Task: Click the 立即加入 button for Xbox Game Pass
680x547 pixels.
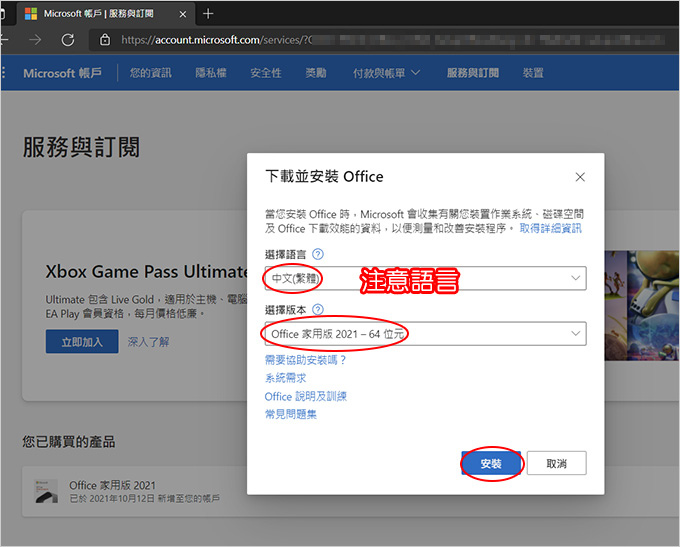Action: tap(82, 342)
